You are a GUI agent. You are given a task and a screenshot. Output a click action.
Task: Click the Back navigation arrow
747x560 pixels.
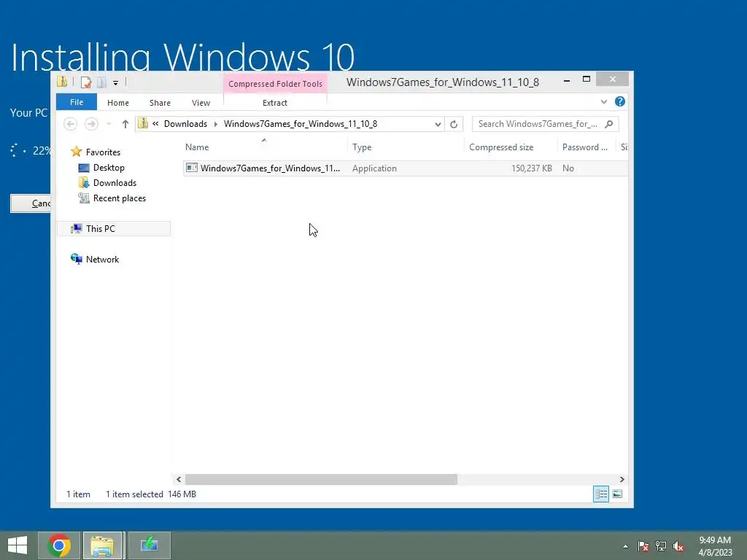click(x=71, y=124)
